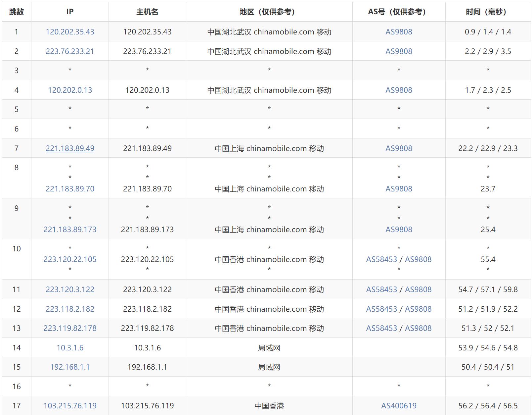Open AS9808 link in hop 2 row

(399, 51)
